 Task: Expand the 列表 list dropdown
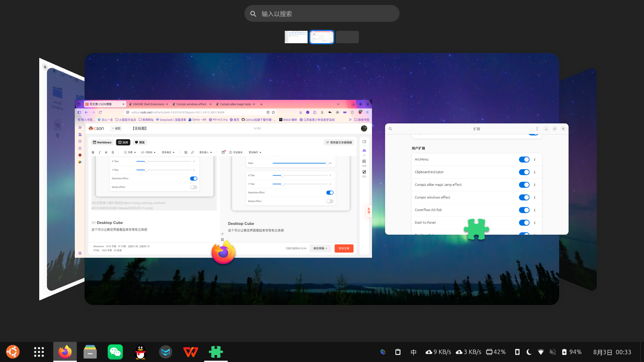point(130,153)
